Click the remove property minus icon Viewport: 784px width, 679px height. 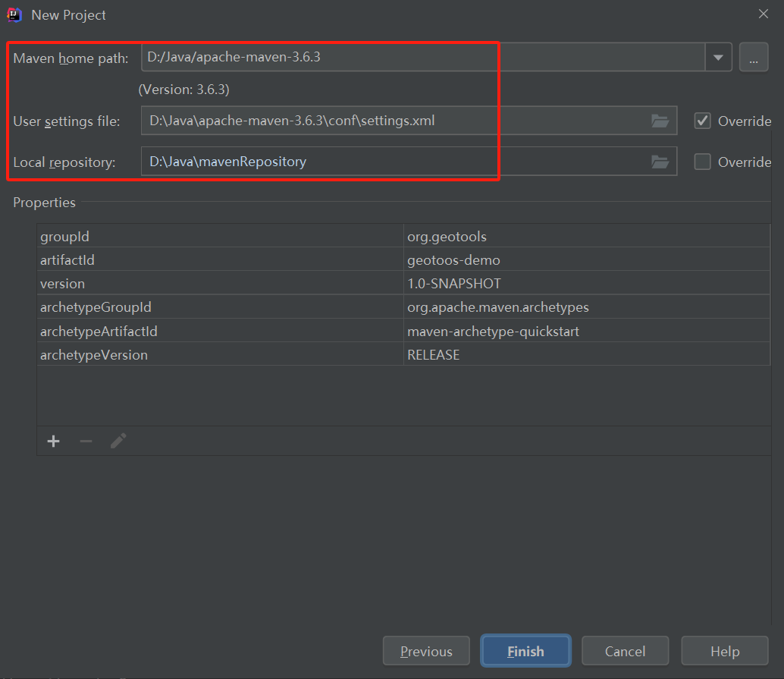(x=86, y=441)
